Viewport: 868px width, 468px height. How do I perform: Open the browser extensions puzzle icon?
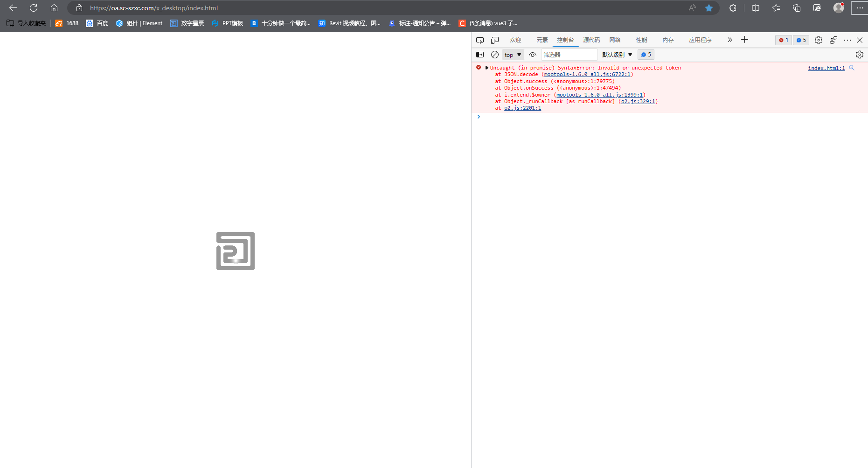(x=733, y=8)
